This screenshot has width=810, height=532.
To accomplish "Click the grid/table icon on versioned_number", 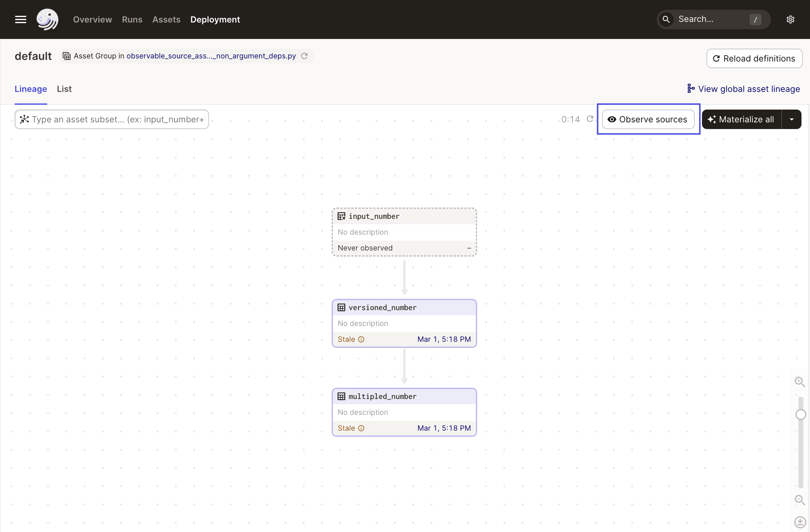I will (341, 307).
